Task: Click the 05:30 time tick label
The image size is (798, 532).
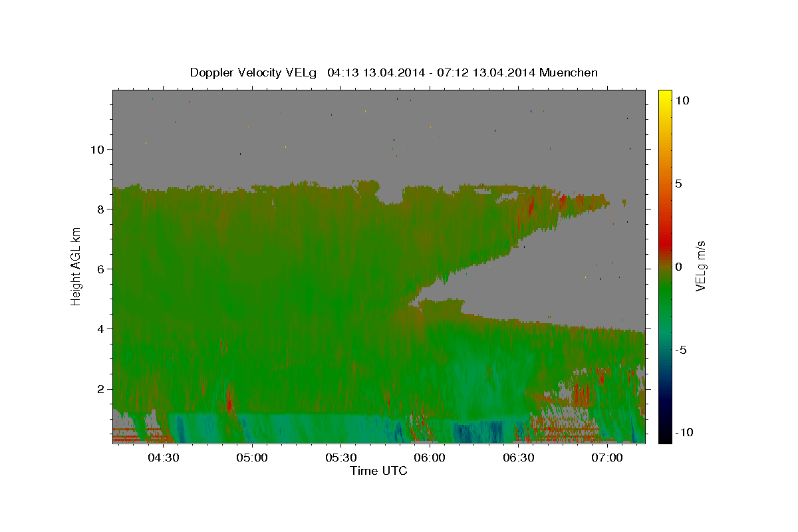Action: [341, 458]
